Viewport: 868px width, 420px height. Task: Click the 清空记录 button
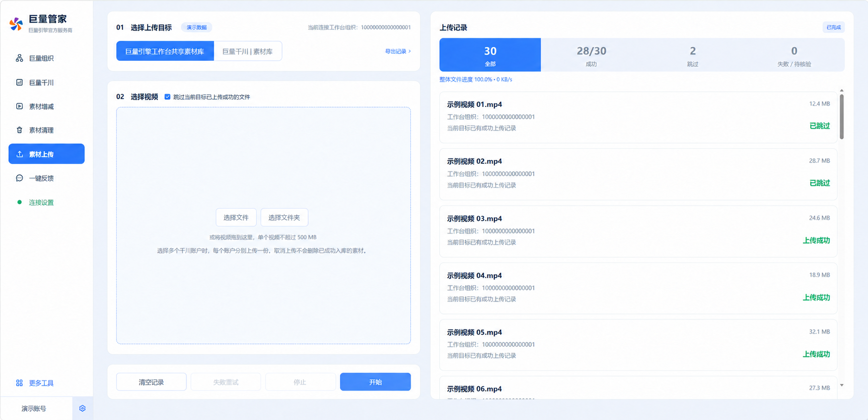152,382
